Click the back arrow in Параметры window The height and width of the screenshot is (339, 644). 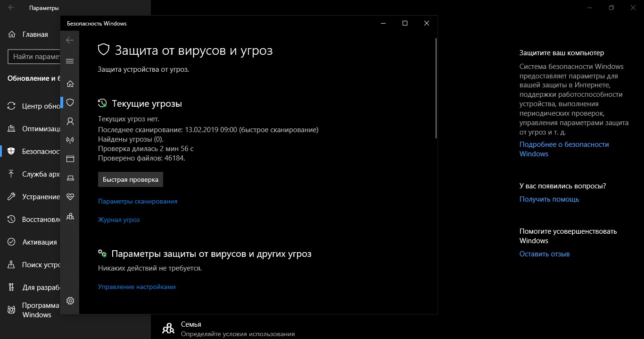pyautogui.click(x=11, y=8)
